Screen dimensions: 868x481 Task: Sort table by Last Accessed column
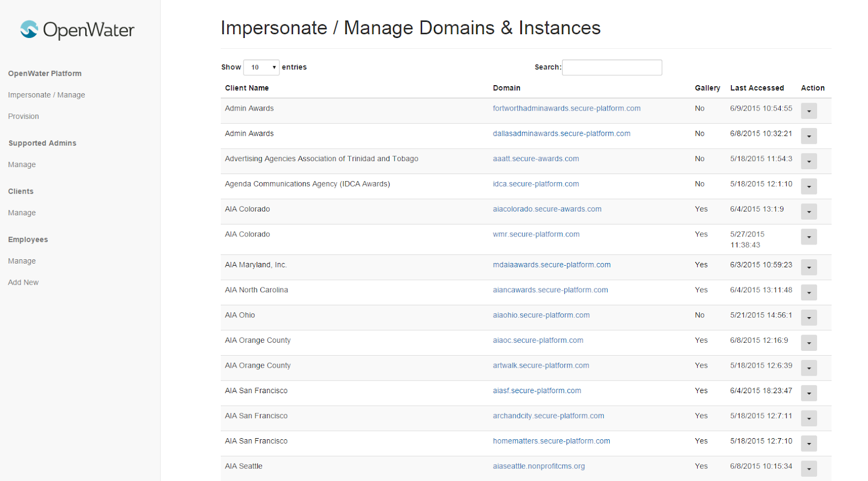(x=757, y=88)
